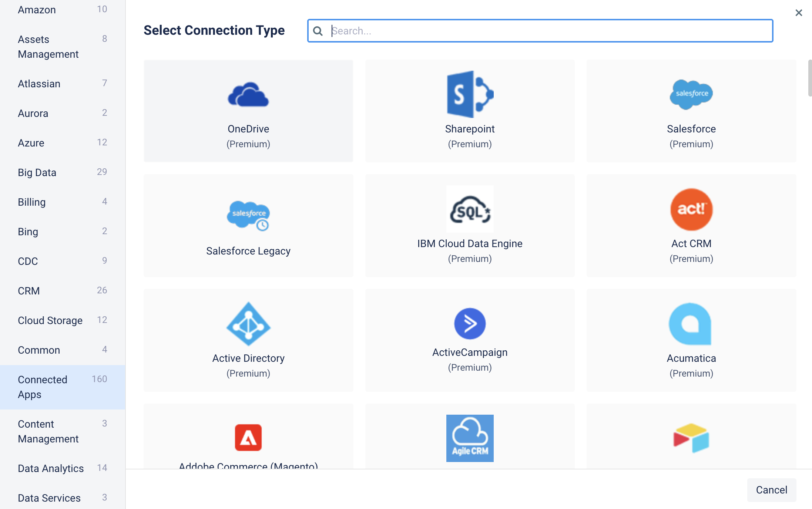Filter connectors by Azure
812x509 pixels.
tap(63, 143)
